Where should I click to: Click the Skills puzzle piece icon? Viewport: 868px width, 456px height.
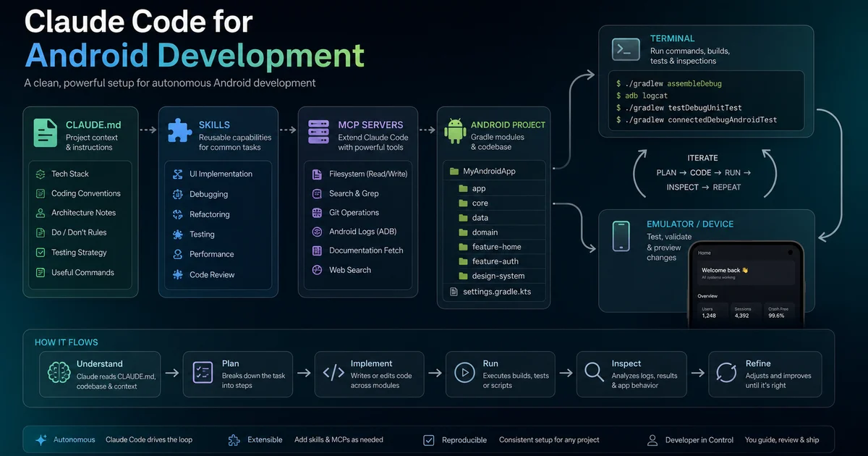tap(180, 132)
